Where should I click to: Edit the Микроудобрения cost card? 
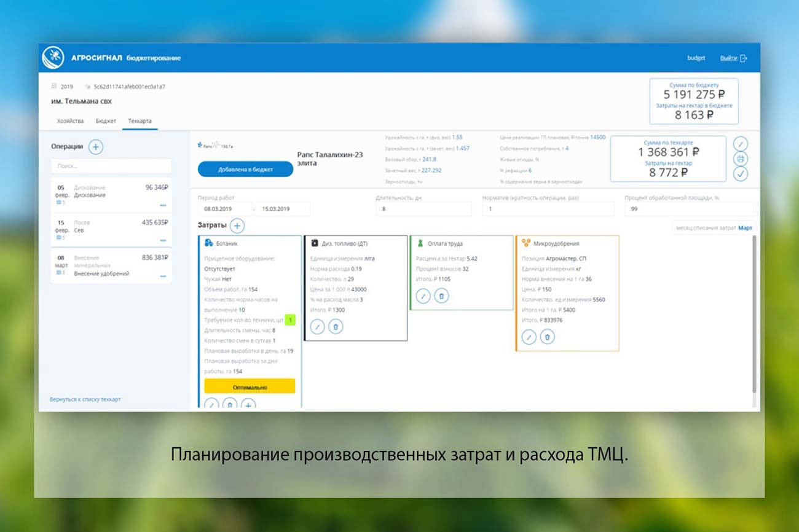(529, 337)
